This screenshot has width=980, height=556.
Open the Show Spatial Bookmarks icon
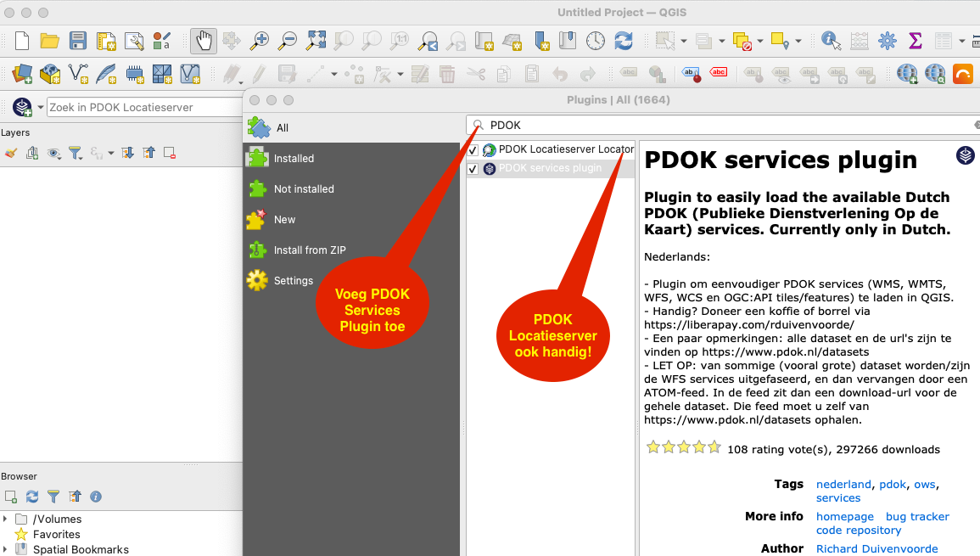[x=568, y=42]
